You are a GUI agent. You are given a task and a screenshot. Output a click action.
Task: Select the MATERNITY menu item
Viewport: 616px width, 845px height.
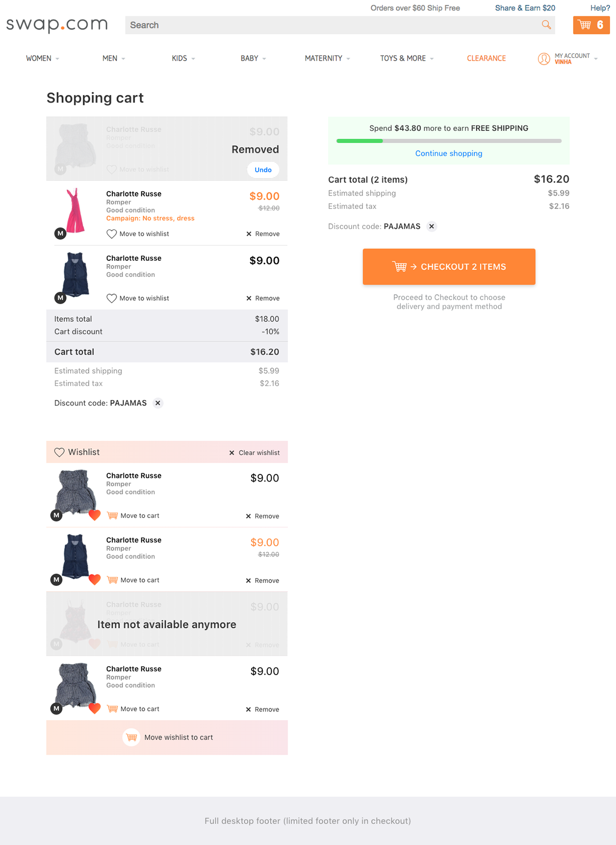click(x=328, y=59)
